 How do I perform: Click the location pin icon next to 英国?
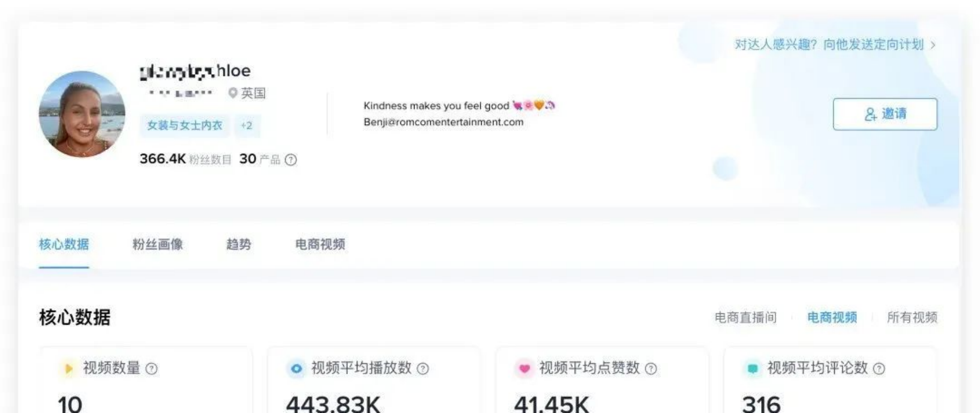(232, 93)
